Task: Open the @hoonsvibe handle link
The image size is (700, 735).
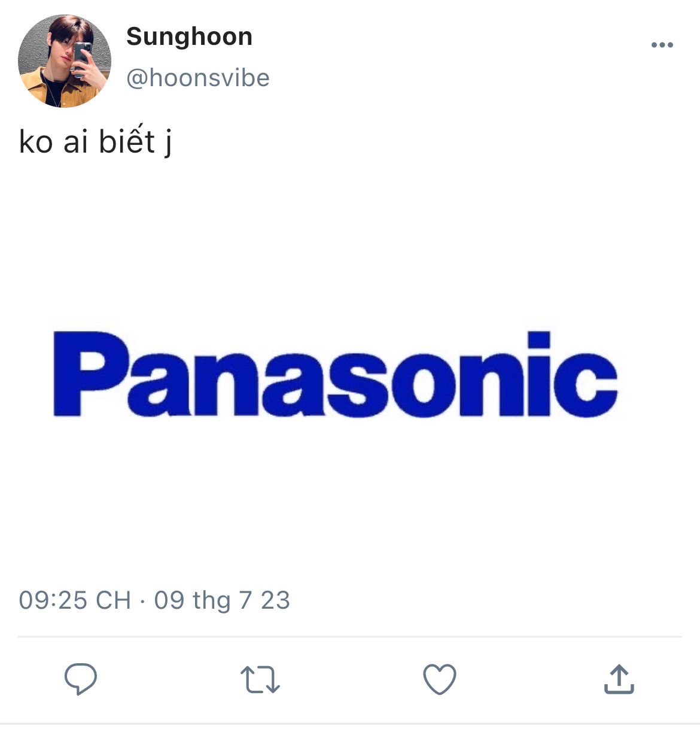Action: [198, 78]
